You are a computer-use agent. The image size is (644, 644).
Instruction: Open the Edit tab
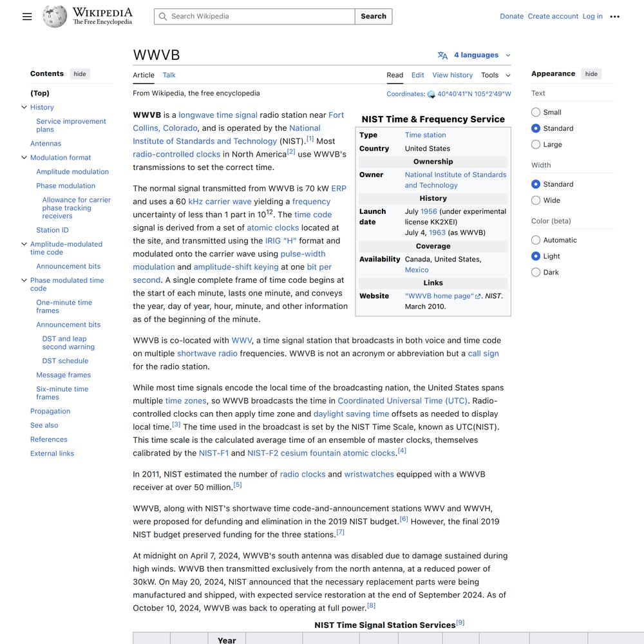(x=418, y=75)
